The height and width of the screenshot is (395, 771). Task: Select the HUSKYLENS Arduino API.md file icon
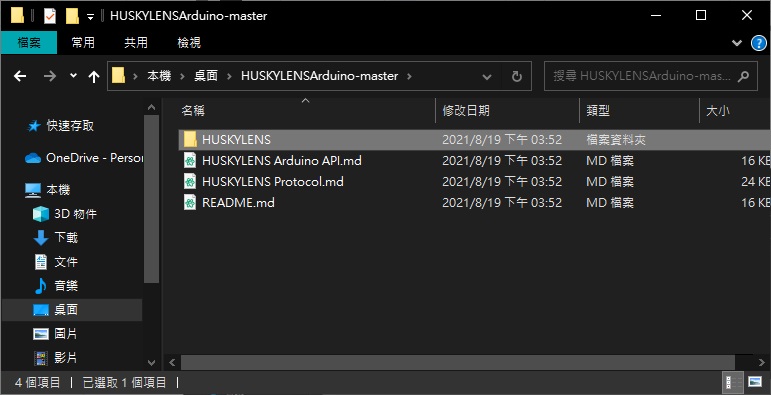click(190, 160)
